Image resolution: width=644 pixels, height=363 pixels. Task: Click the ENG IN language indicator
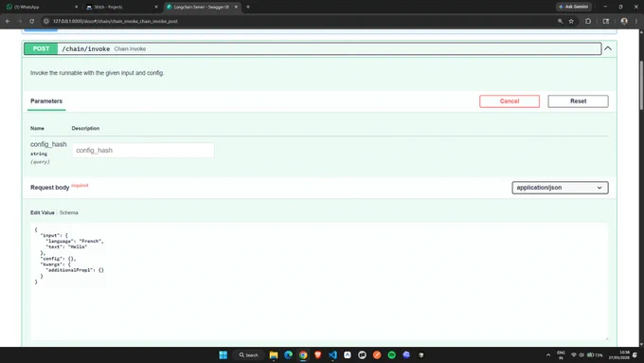[561, 354]
